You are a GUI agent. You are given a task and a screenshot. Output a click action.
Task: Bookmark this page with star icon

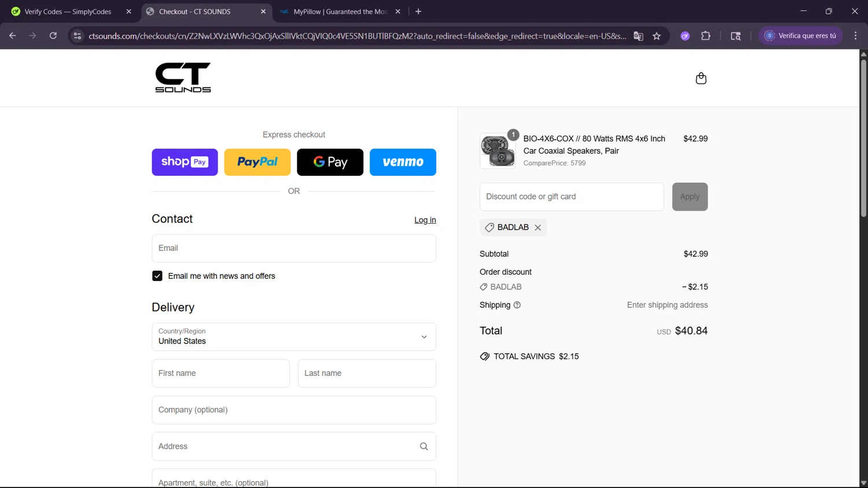[657, 36]
